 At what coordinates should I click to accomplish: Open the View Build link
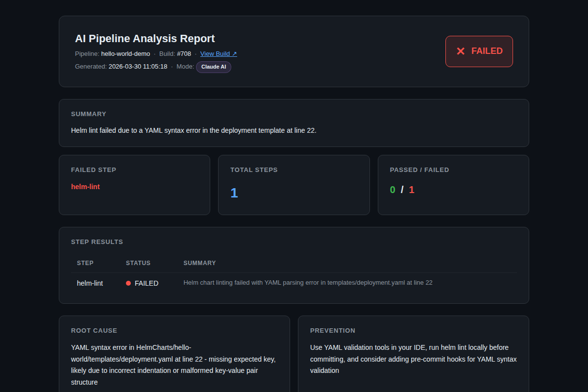click(x=219, y=54)
